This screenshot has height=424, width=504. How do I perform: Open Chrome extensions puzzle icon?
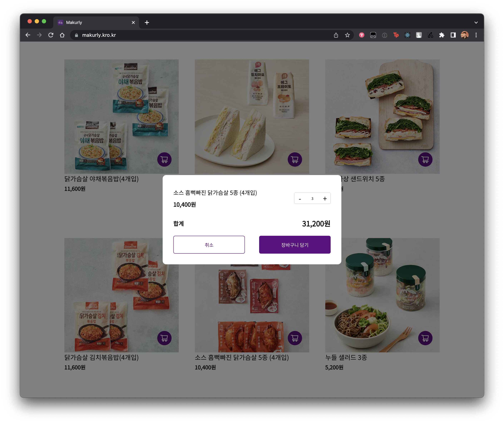442,35
